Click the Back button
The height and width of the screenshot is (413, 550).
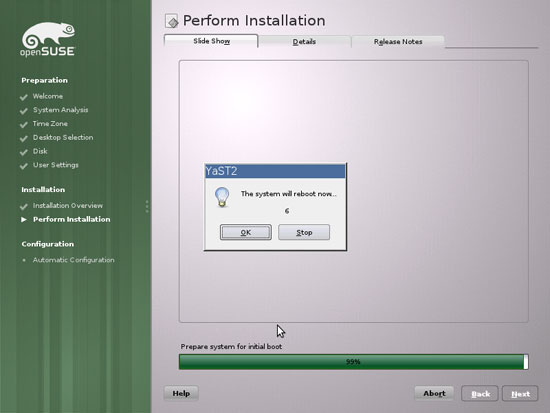point(480,394)
